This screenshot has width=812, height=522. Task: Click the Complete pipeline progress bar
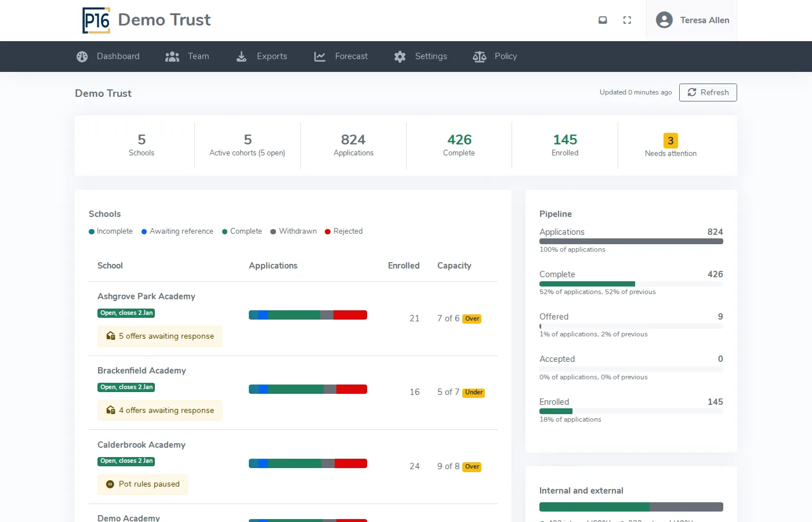tap(631, 284)
